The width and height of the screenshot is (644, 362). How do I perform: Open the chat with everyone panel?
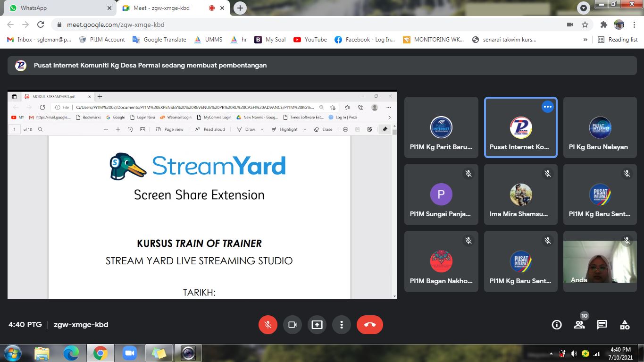click(602, 325)
